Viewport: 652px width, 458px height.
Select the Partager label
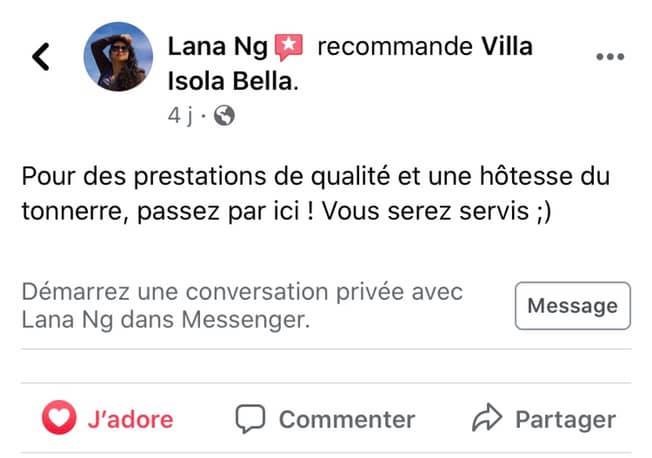click(566, 420)
